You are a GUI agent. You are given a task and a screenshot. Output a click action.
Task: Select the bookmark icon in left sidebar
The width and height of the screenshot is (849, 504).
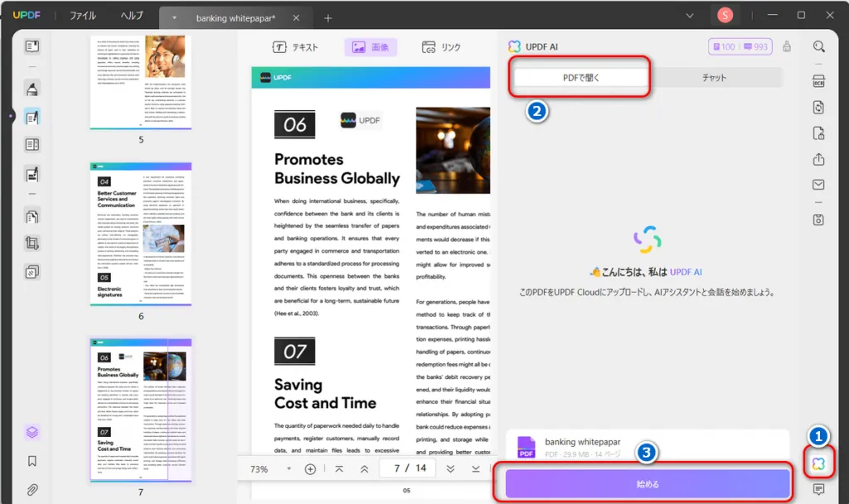[x=32, y=461]
